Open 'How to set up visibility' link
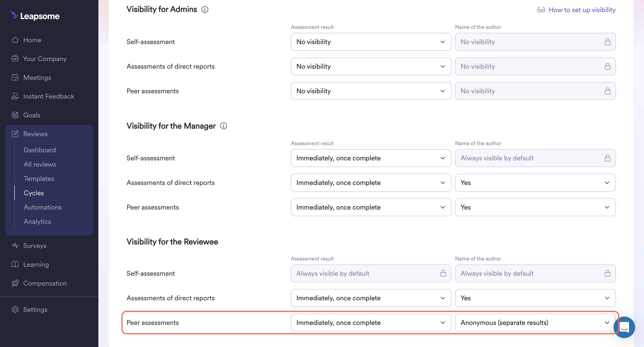 tap(582, 10)
